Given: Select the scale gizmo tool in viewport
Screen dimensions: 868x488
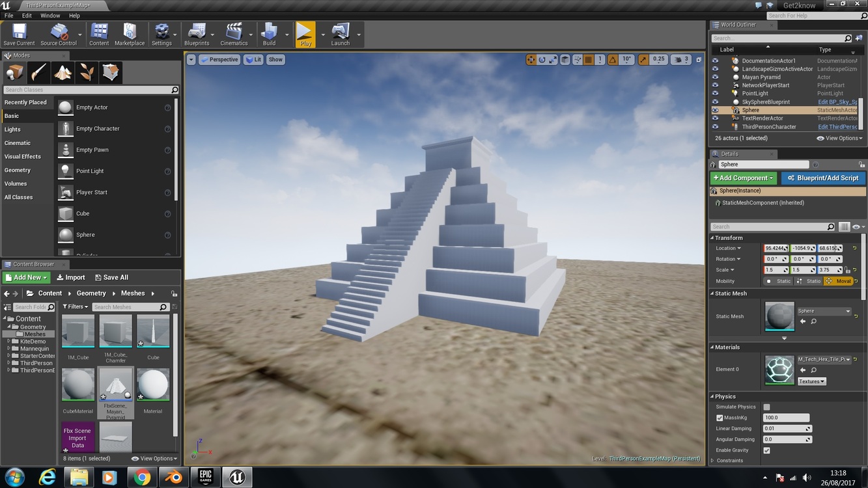Looking at the screenshot, I should click(x=553, y=59).
